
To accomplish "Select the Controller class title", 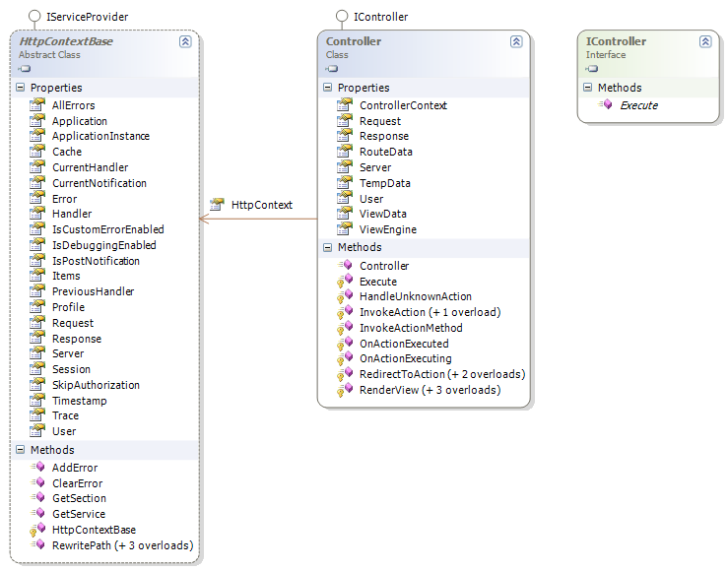I will tap(354, 41).
